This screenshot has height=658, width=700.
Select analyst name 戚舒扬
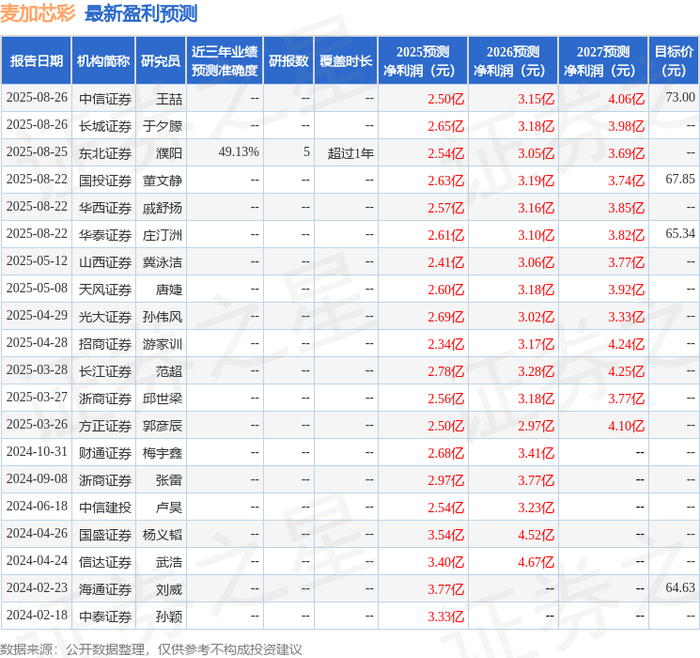[162, 208]
